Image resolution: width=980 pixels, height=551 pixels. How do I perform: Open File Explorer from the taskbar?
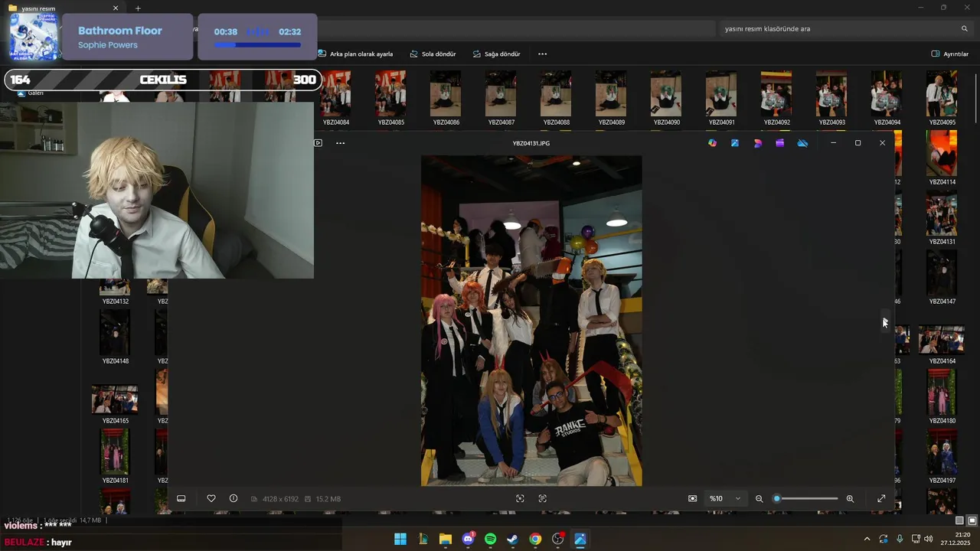(x=446, y=539)
